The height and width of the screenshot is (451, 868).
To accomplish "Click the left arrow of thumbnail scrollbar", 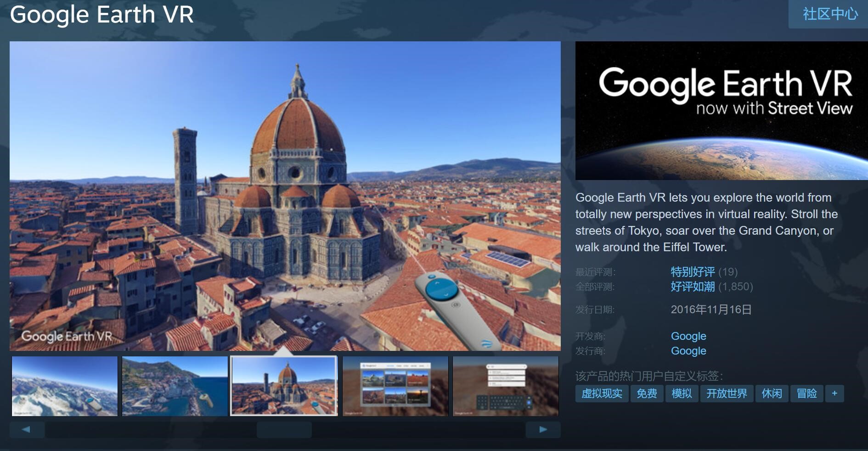I will tap(27, 429).
